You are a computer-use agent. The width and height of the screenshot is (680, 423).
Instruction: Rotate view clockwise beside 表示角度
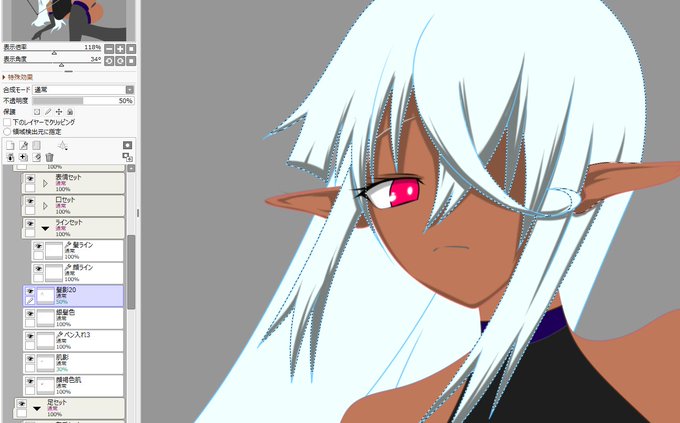[x=120, y=61]
